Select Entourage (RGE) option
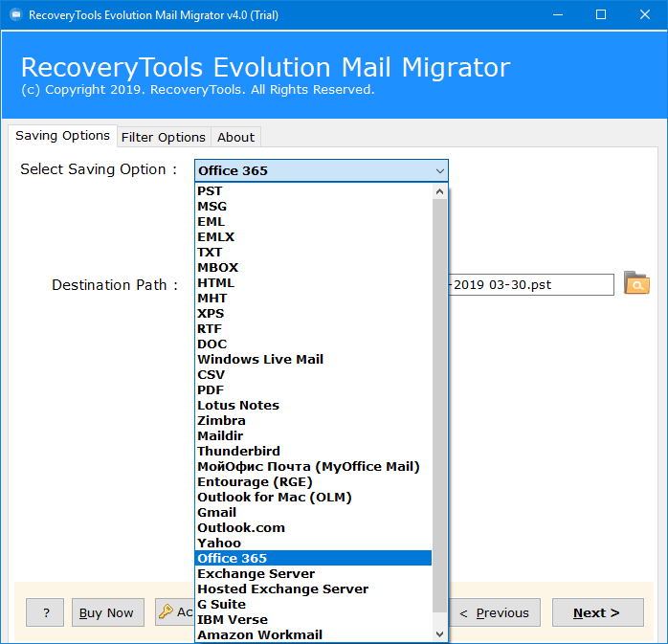 pos(313,482)
